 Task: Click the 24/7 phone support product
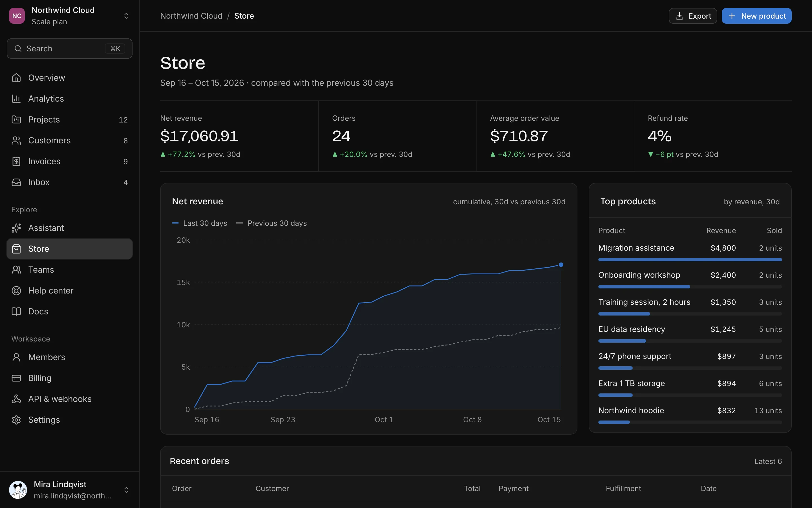coord(634,356)
